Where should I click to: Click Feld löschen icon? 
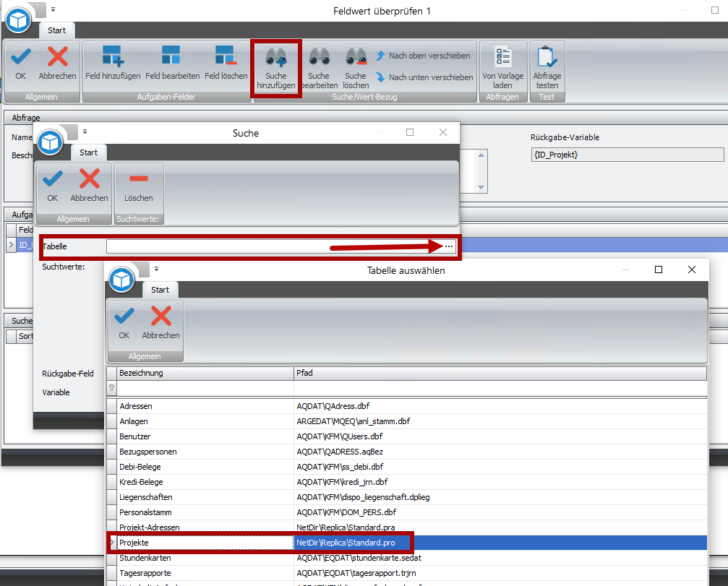(226, 56)
